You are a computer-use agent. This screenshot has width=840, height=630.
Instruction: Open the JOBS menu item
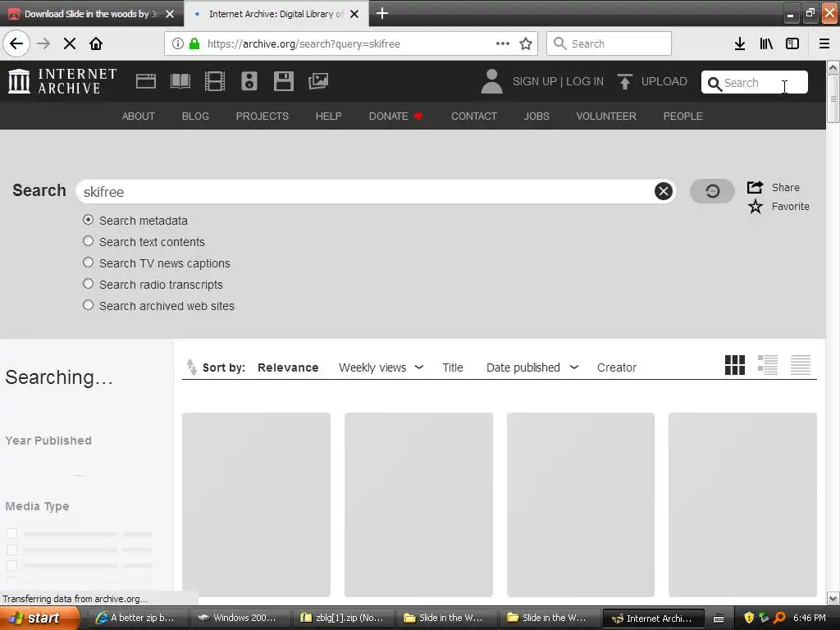[536, 116]
